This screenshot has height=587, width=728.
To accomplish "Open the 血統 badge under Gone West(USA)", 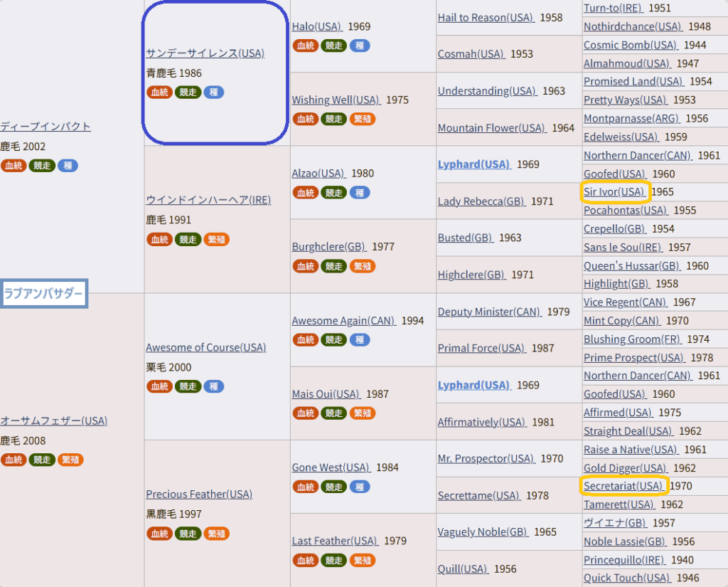I will 305,487.
